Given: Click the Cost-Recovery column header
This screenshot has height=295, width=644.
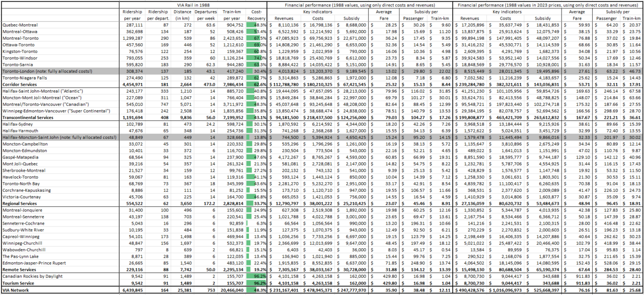Looking at the screenshot, I should 256,15.
